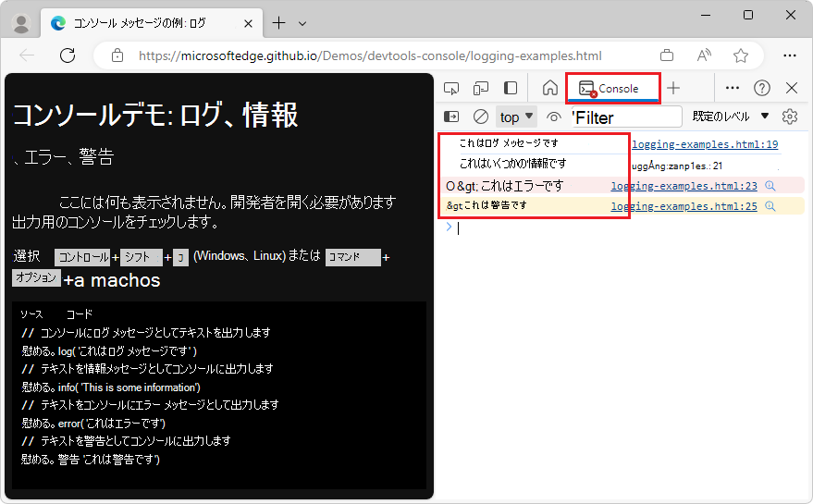813x504 pixels.
Task: Click the ソース コード caption above code block
Action: (56, 314)
